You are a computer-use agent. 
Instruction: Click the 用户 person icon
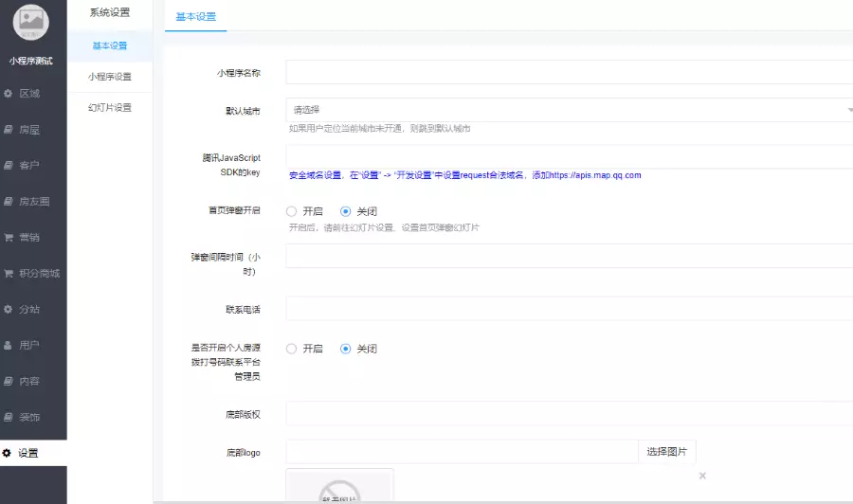click(x=9, y=346)
